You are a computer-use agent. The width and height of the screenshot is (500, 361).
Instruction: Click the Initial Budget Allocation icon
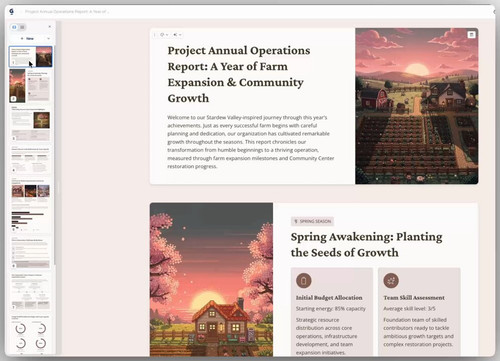[304, 281]
